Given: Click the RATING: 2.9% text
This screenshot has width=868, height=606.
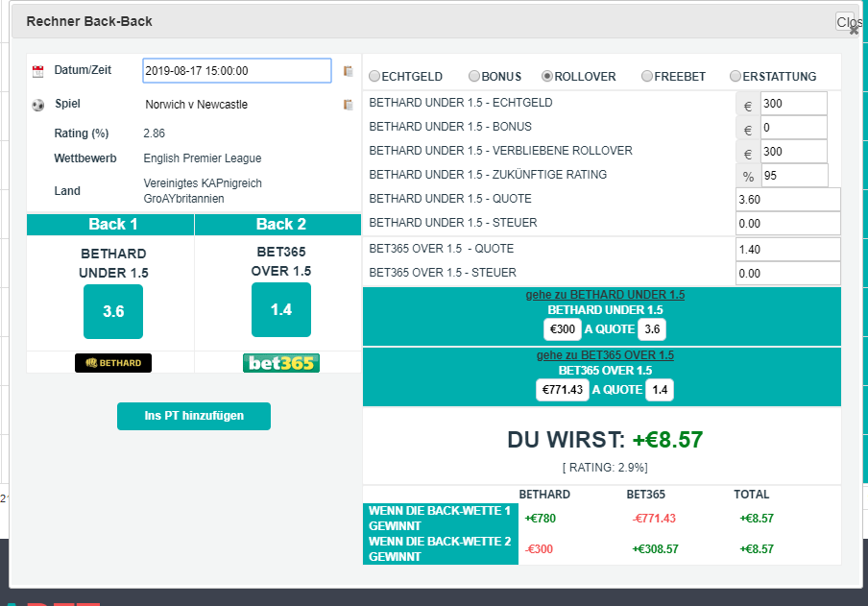Looking at the screenshot, I should click(x=605, y=468).
